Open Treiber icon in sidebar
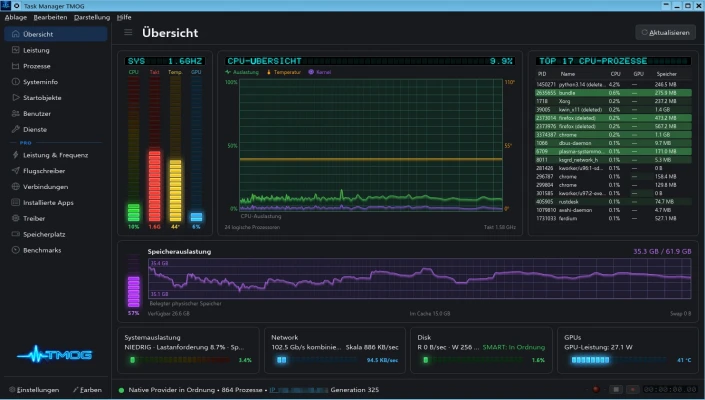 pos(16,218)
